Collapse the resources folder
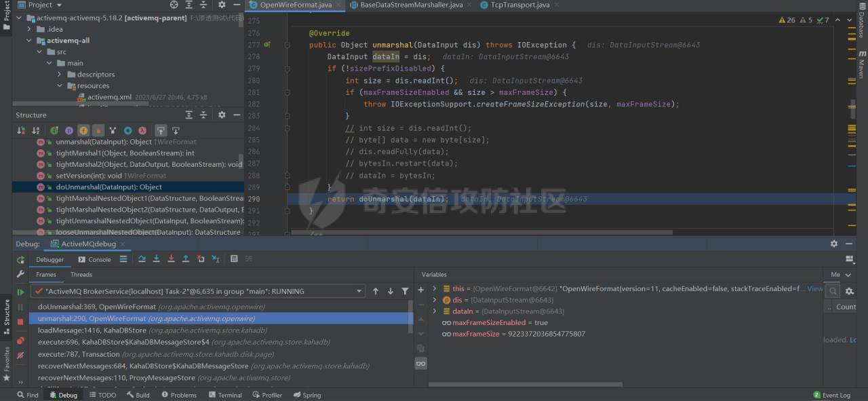868x401 pixels. coord(60,86)
